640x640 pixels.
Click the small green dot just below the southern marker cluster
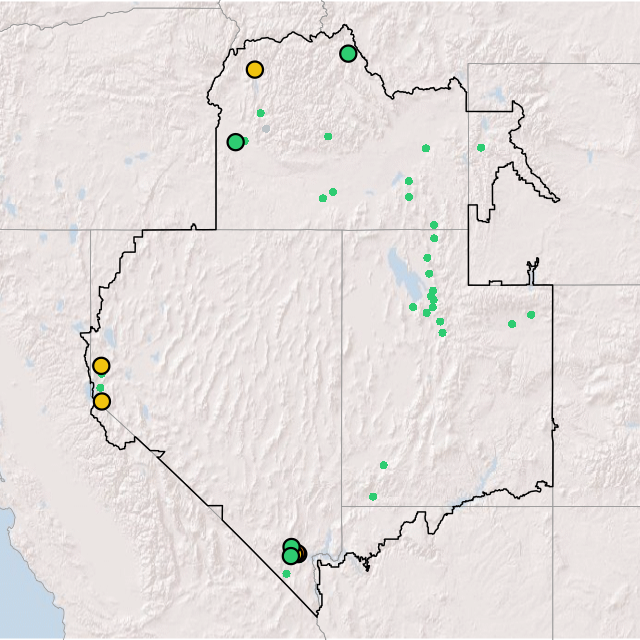coord(287,574)
